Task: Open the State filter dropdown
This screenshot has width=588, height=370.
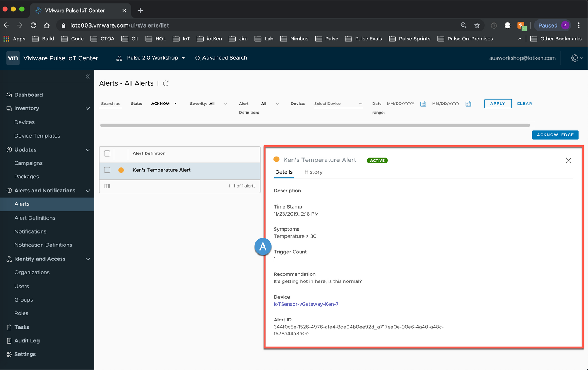Action: pos(164,104)
